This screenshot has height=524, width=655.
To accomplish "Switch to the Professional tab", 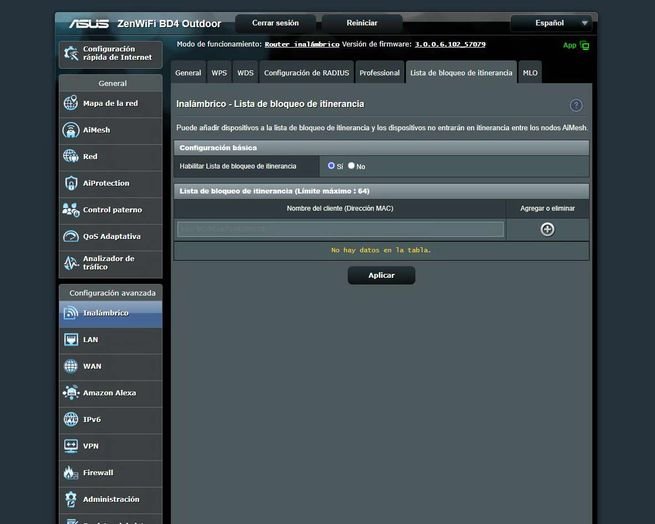I will point(379,73).
